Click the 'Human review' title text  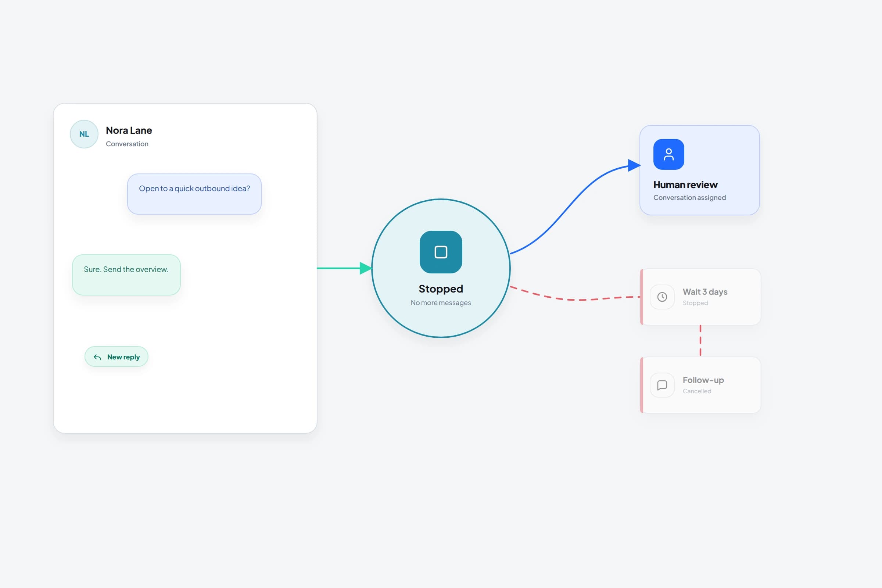685,185
